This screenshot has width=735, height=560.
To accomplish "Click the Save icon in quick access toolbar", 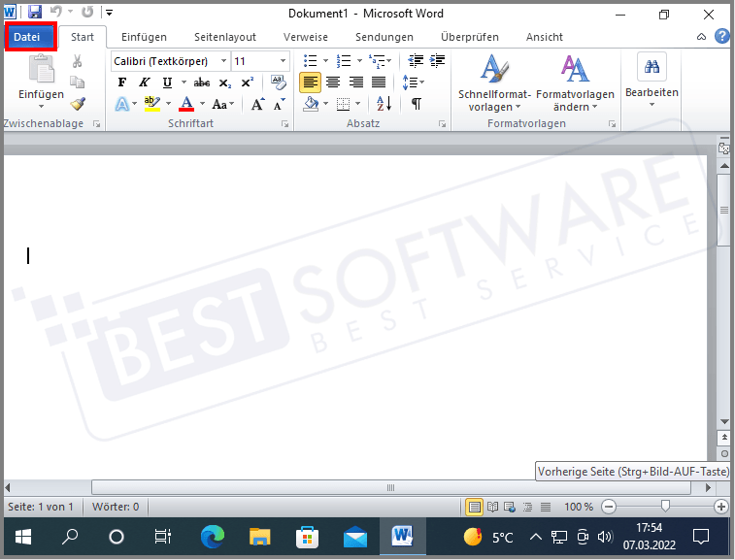I will [x=35, y=13].
